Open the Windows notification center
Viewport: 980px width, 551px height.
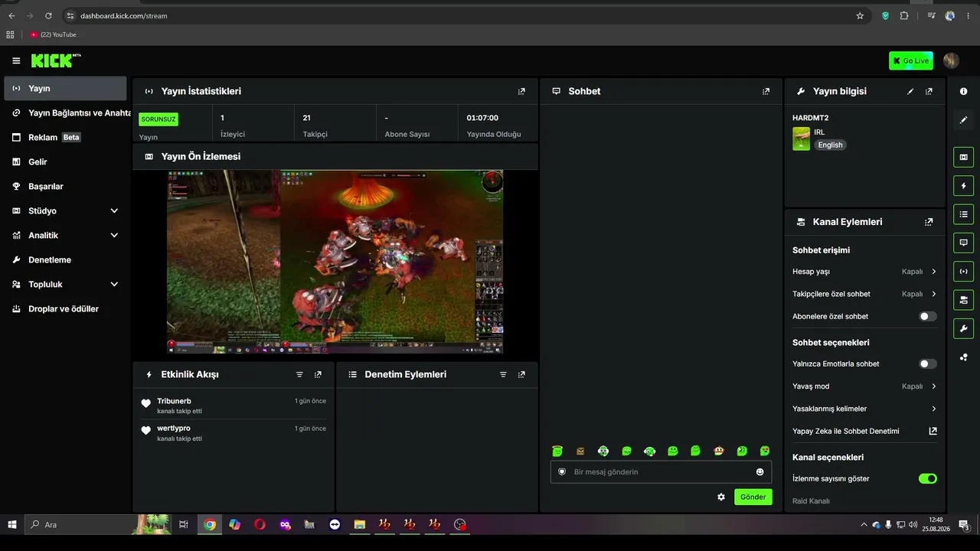(x=963, y=524)
